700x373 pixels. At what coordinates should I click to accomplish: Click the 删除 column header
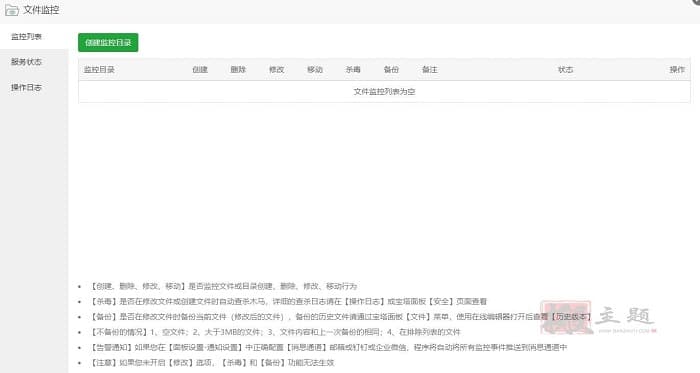(238, 70)
